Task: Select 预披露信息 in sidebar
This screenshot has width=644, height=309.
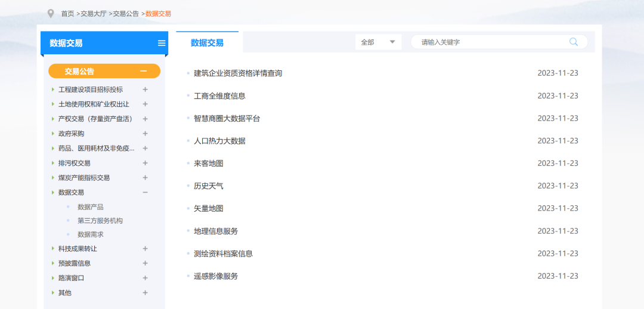Action: tap(75, 264)
